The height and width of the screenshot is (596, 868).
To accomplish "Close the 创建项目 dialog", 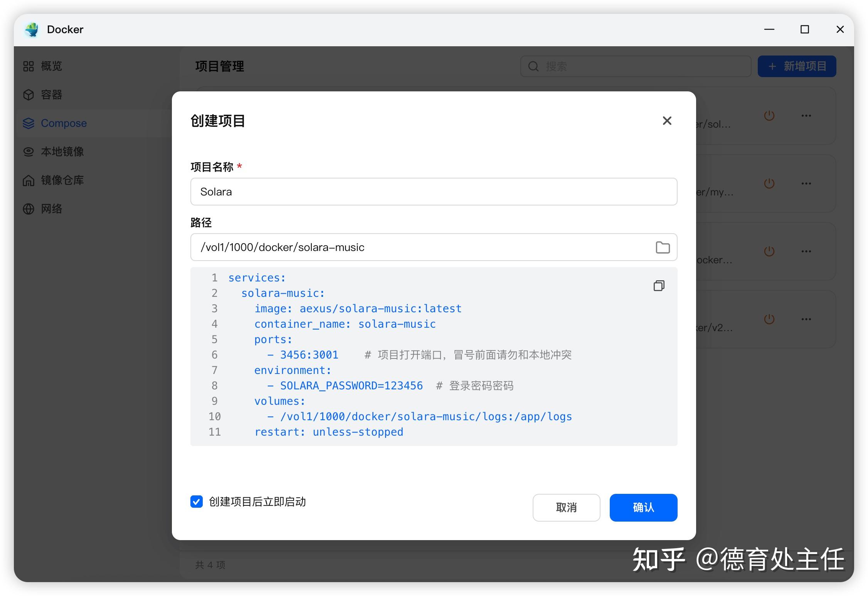I will tap(667, 121).
